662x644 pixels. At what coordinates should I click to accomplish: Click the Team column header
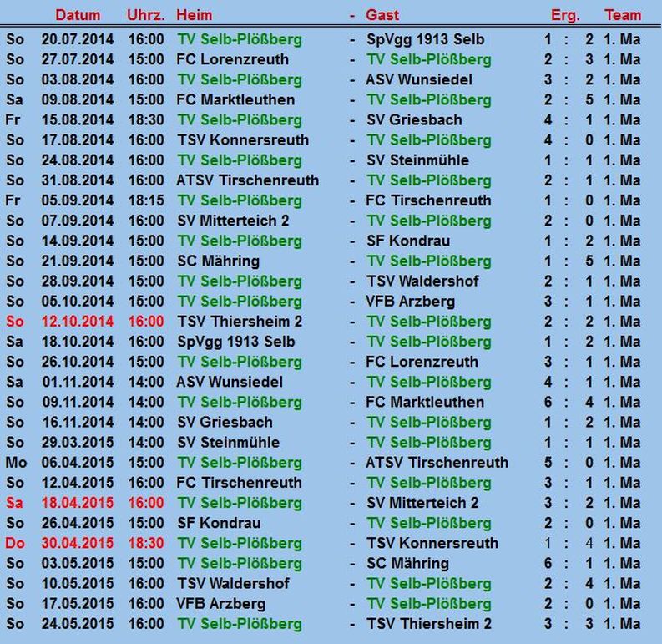(623, 15)
